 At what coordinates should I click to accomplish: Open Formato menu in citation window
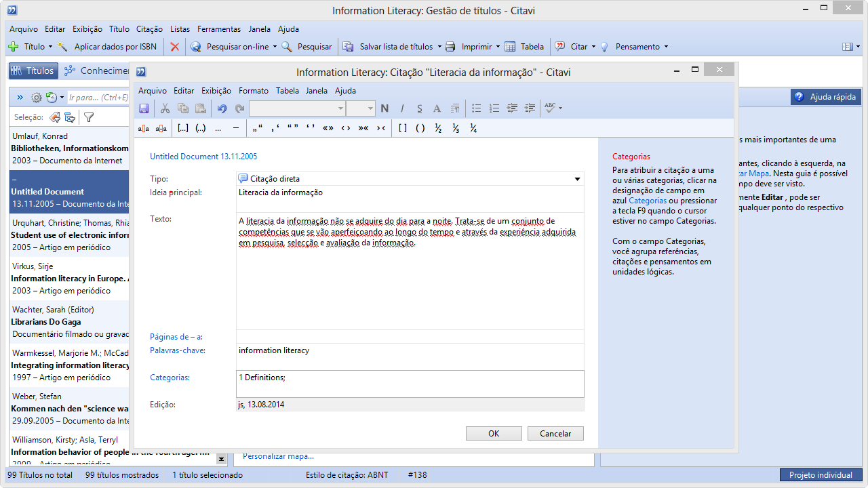(x=254, y=90)
